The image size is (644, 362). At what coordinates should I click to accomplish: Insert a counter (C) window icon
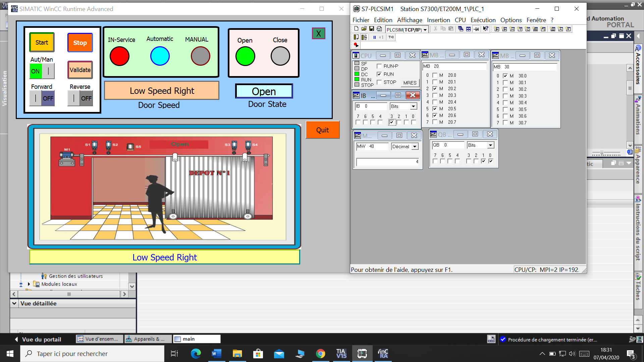pos(528,29)
